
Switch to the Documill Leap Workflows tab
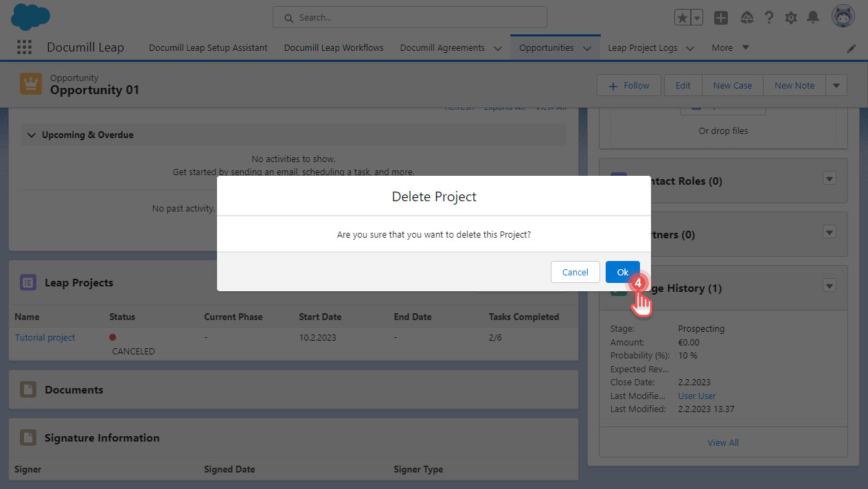(333, 48)
